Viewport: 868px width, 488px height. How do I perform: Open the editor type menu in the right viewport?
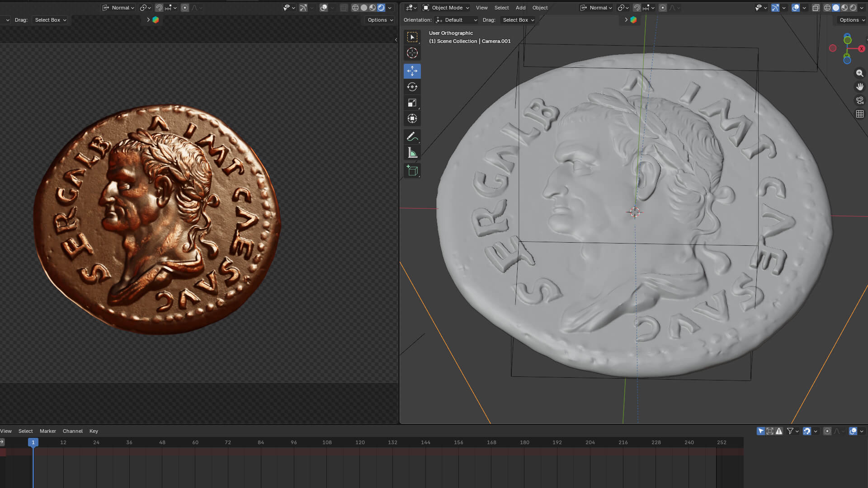coord(410,8)
